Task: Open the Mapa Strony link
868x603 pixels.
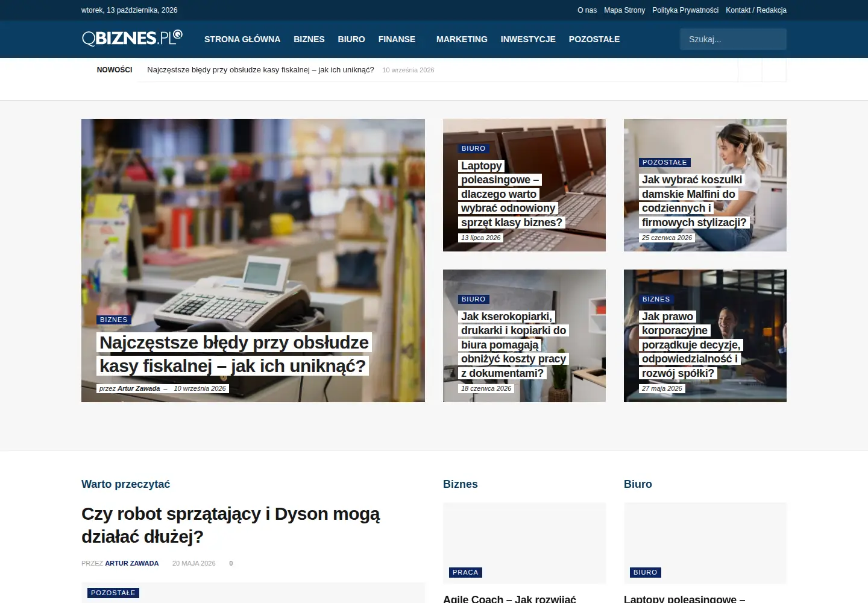Action: tap(624, 10)
